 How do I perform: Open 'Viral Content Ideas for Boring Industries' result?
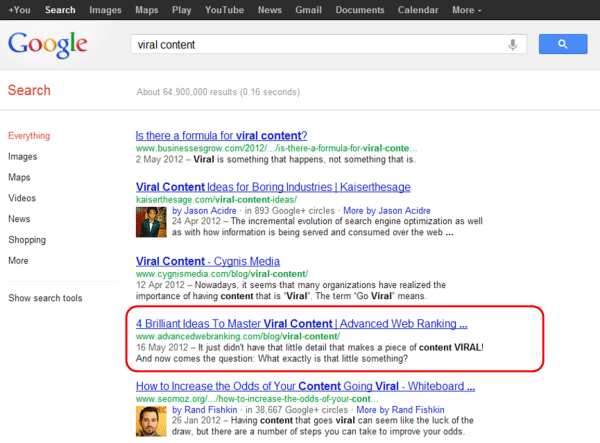click(x=273, y=187)
